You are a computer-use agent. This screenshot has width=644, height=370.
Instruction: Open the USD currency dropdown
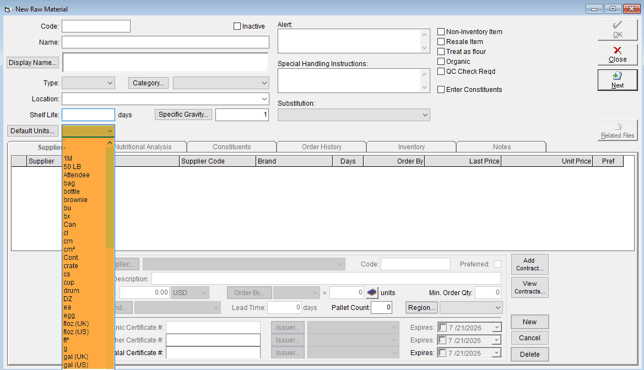coord(204,293)
